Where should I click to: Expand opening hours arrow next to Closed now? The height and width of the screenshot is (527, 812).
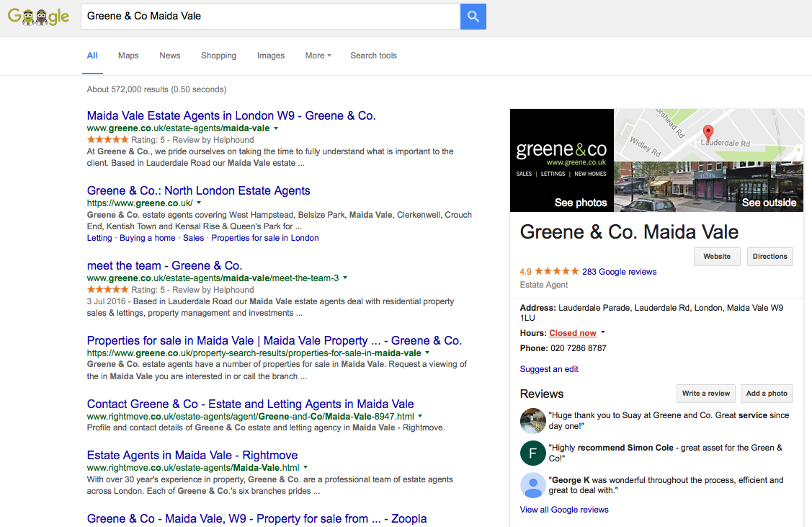pyautogui.click(x=603, y=332)
